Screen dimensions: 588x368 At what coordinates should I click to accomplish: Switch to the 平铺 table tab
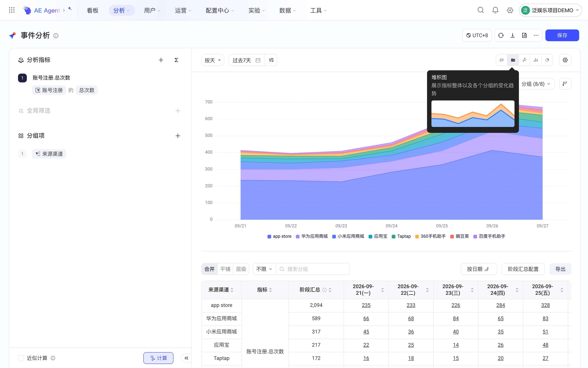225,269
